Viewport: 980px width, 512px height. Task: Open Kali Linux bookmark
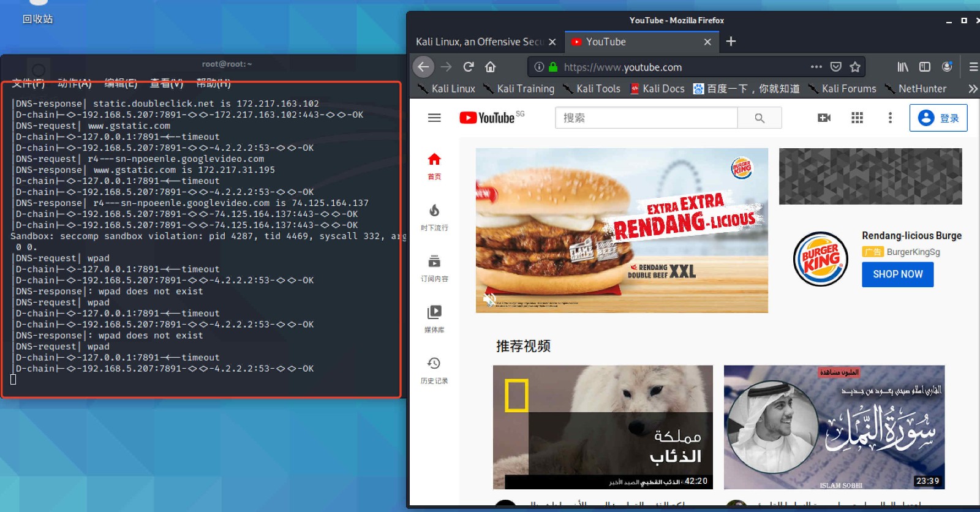tap(447, 89)
